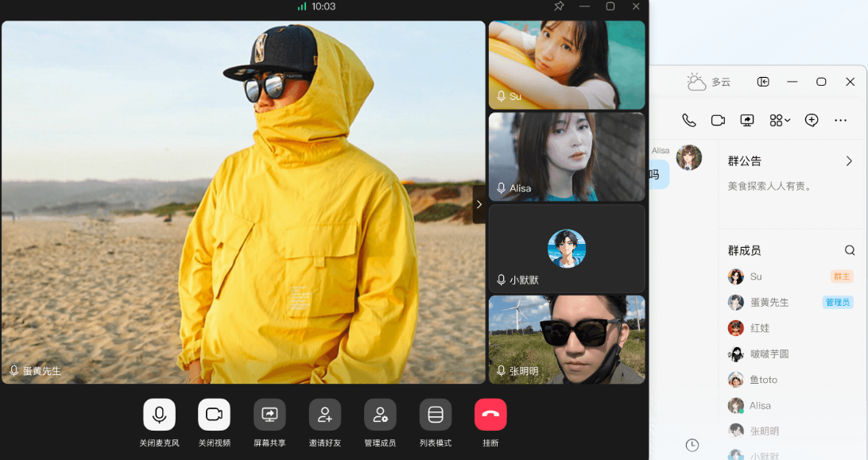The image size is (868, 460).
Task: Open 群公告 announcement text
Action: click(769, 187)
